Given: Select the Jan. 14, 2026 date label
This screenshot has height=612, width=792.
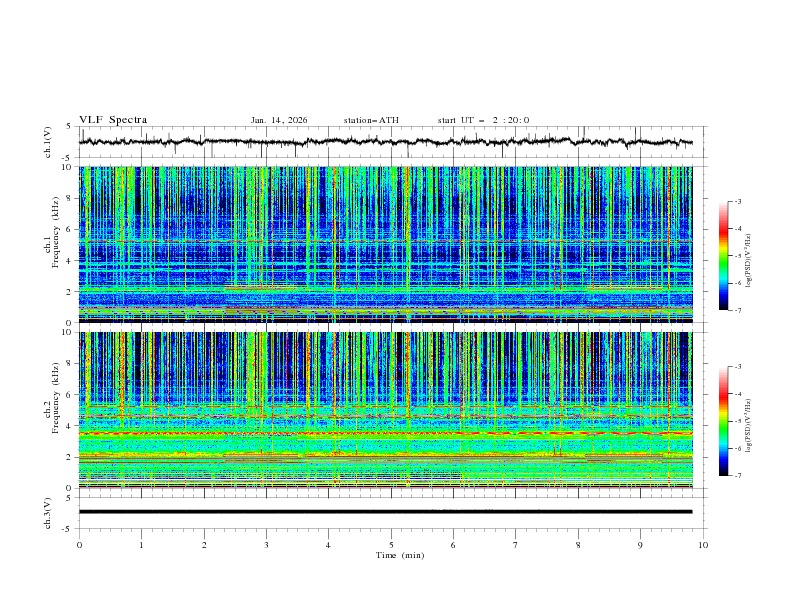Looking at the screenshot, I should tap(279, 120).
